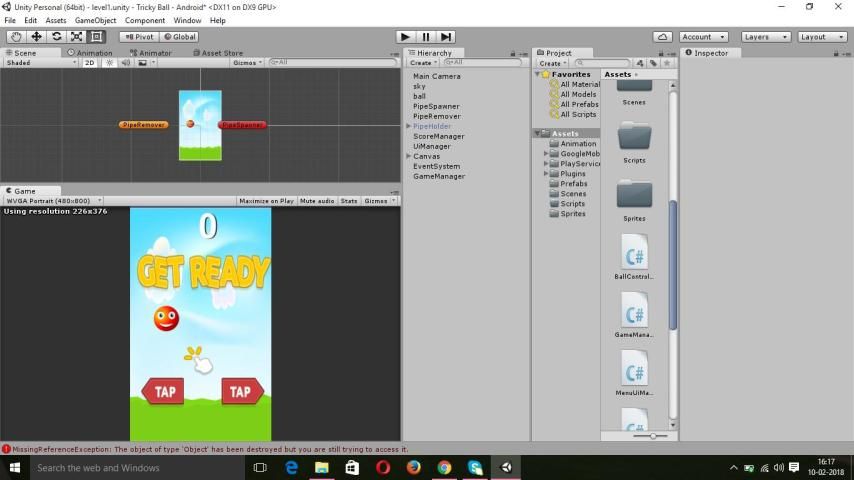Select the Rect transform tool

96,37
